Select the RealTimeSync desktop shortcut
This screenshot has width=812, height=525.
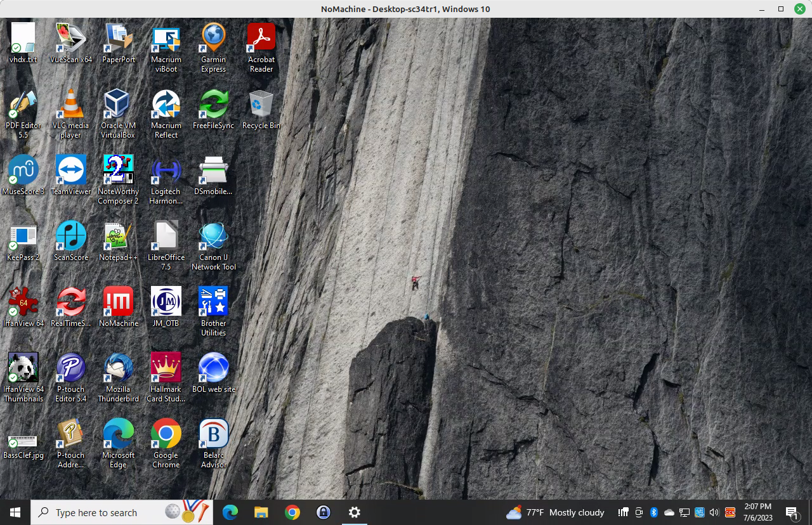(71, 307)
